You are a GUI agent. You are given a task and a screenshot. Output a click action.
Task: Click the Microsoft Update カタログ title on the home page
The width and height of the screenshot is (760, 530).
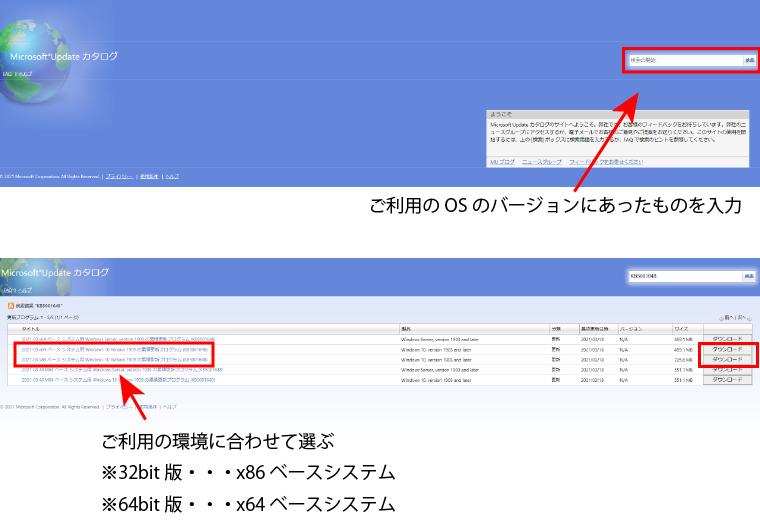tap(63, 56)
